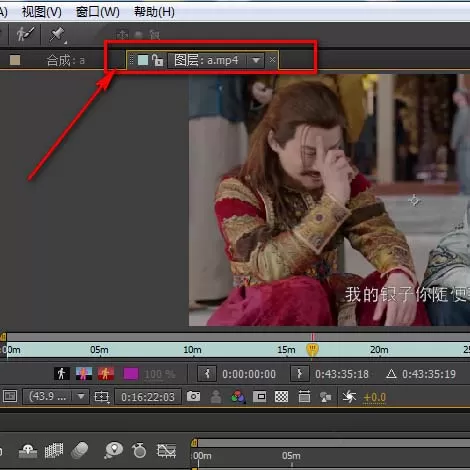Open the 图层: a.mp4 dropdown arrow

(x=256, y=60)
